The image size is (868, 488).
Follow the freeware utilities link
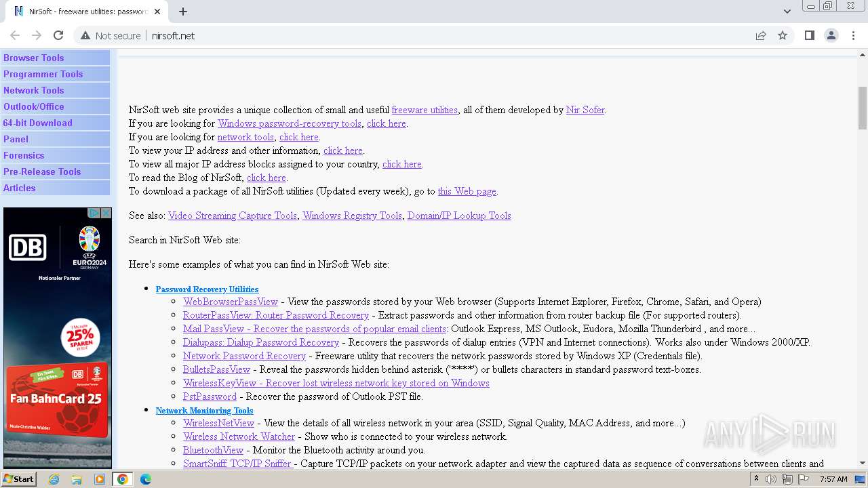425,110
